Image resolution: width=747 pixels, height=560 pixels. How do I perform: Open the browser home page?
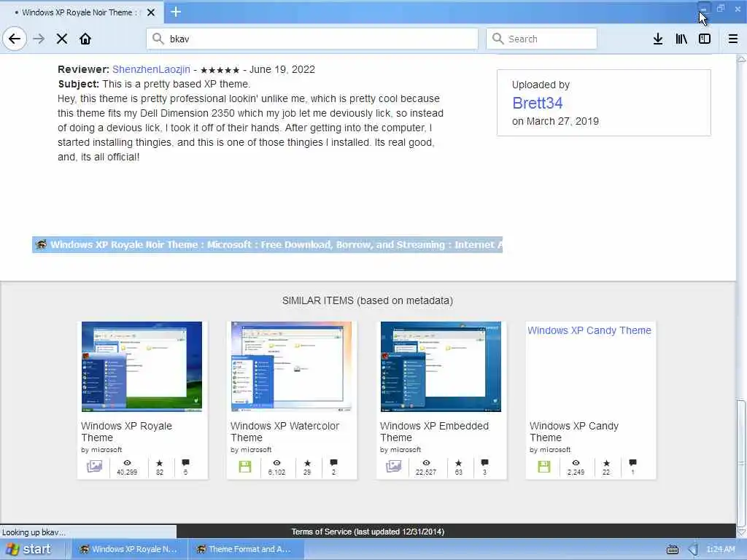[x=85, y=39]
